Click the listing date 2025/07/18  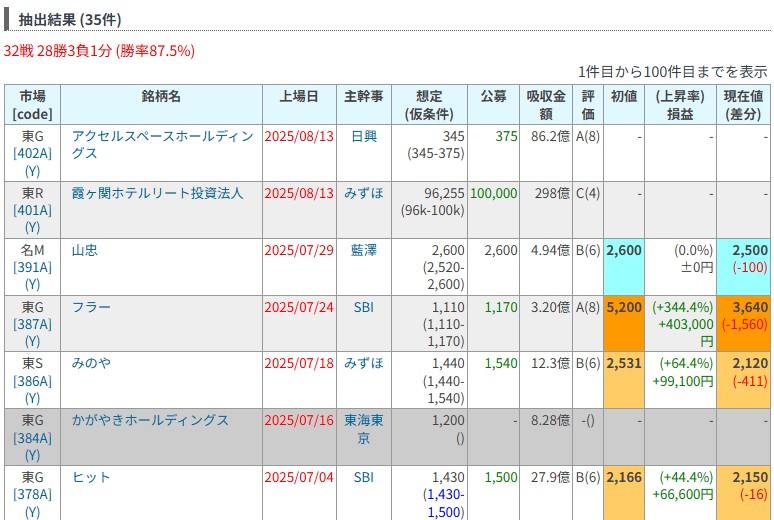pos(299,363)
